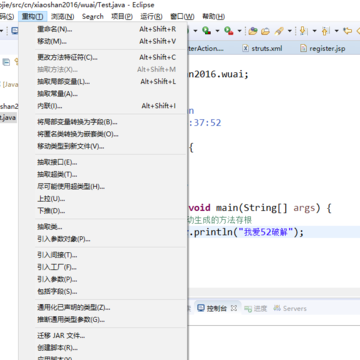Viewport: 360px width, 360px height.
Task: Choose 抽取超类(T)... entry
Action: point(103,174)
